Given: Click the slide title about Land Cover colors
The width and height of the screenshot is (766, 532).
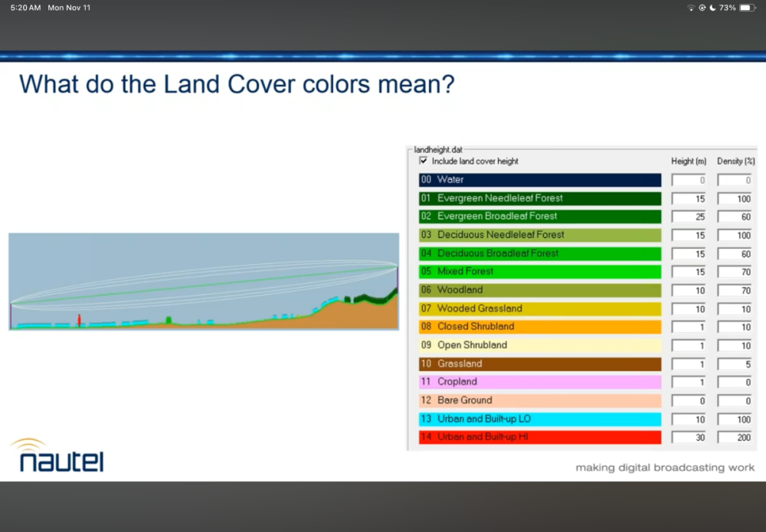Looking at the screenshot, I should pos(237,83).
